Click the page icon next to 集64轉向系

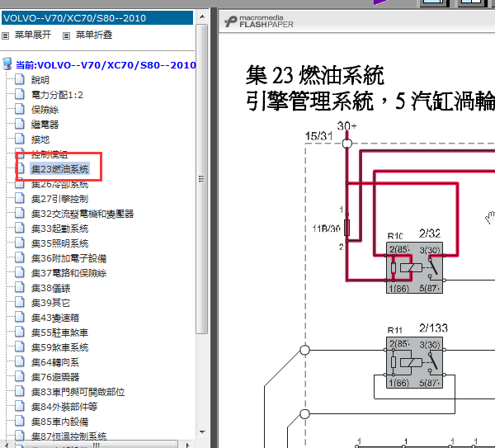(20, 361)
